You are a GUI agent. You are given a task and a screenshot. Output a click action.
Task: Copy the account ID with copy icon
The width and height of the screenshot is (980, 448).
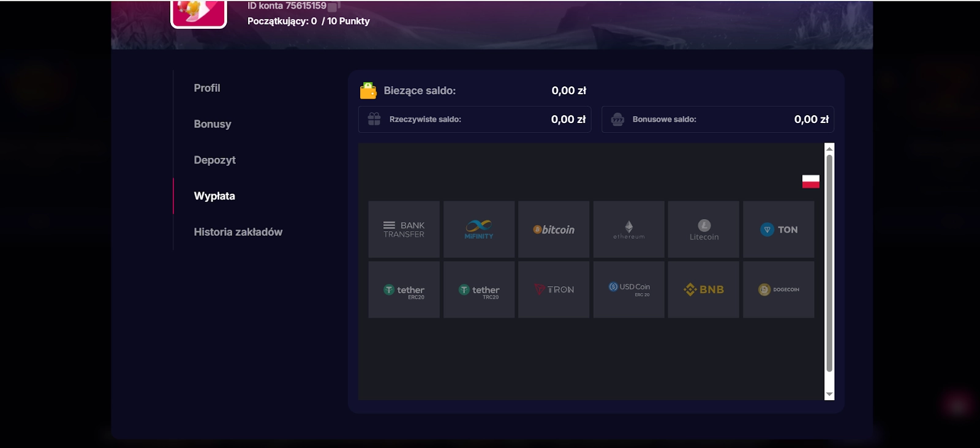click(334, 7)
